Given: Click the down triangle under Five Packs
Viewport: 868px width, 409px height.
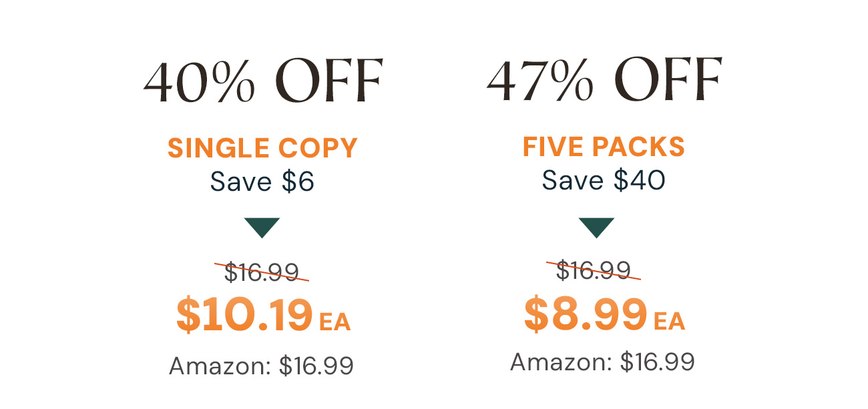Looking at the screenshot, I should click(596, 227).
